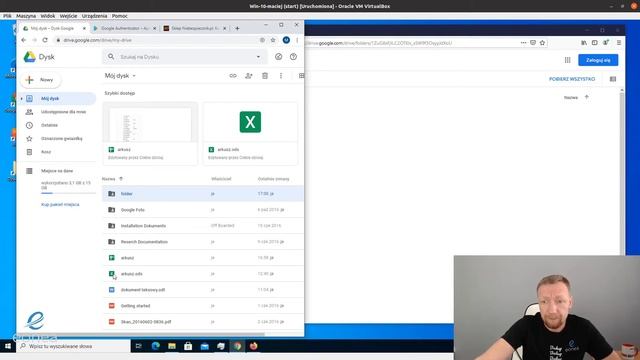The width and height of the screenshot is (640, 360).
Task: Open the starred items section
Action: coord(62,139)
